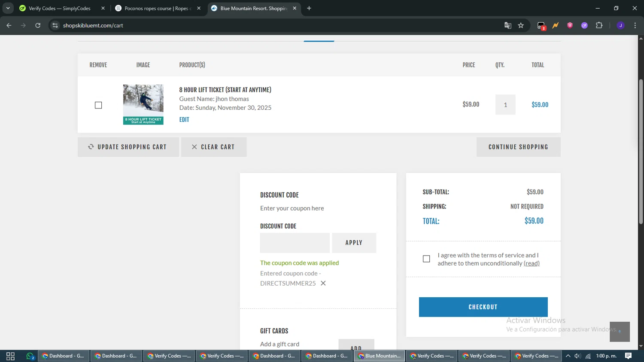Show the Extensions puzzle menu
The image size is (644, 362).
point(599,25)
